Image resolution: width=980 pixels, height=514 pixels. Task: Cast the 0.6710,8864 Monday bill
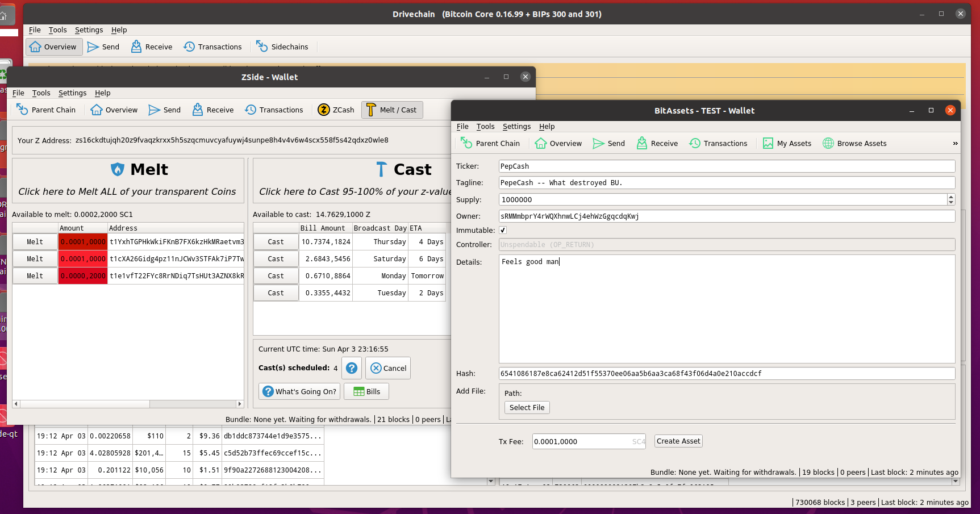(x=276, y=276)
